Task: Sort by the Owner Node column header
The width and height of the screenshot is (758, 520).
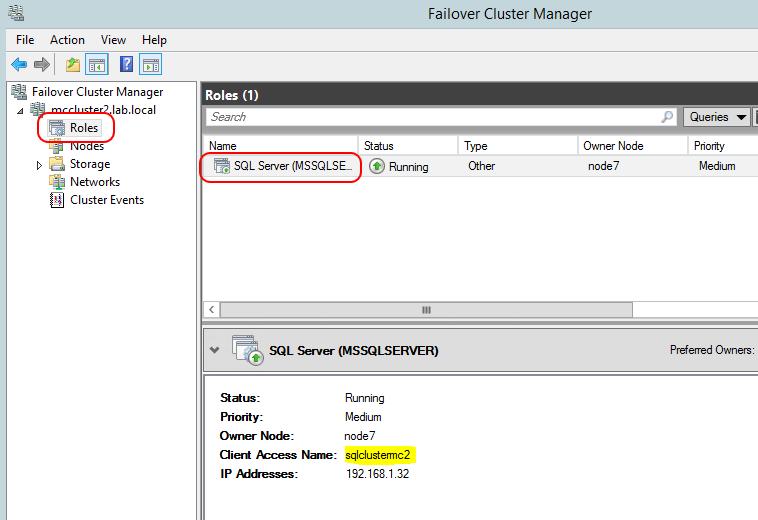Action: tap(633, 146)
